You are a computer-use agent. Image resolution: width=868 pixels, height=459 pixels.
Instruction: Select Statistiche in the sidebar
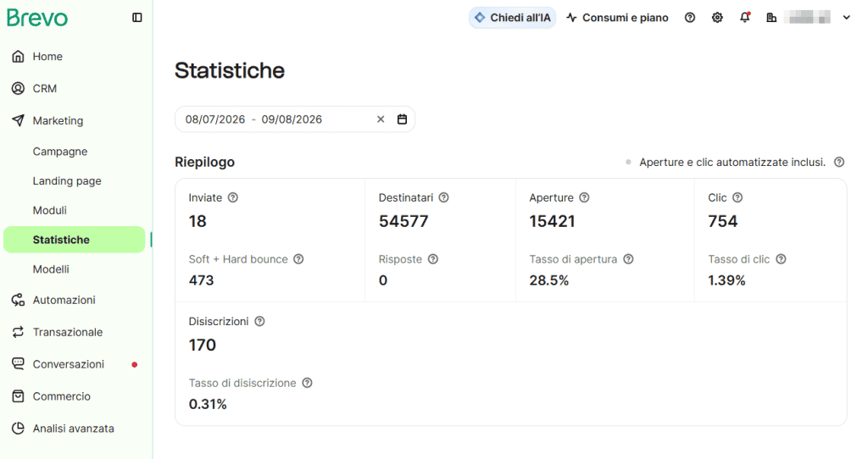coord(75,240)
